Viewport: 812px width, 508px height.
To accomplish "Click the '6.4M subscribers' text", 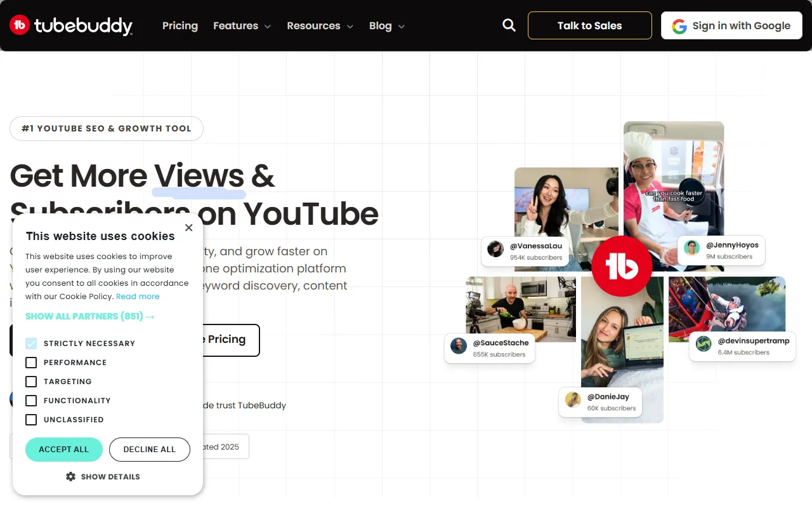I will [x=743, y=352].
